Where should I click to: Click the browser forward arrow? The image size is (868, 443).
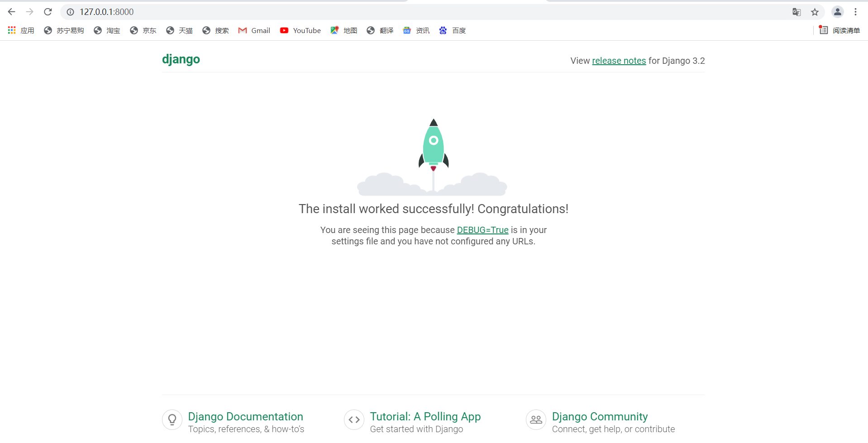point(29,12)
